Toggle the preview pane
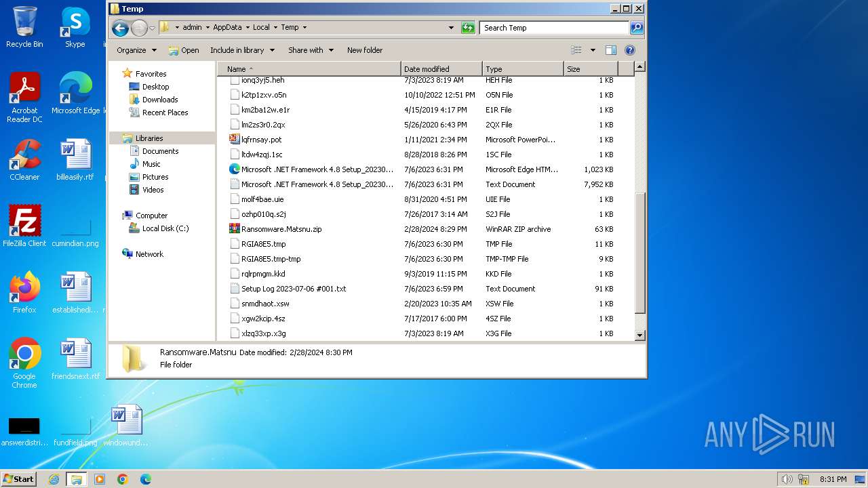 [x=611, y=50]
